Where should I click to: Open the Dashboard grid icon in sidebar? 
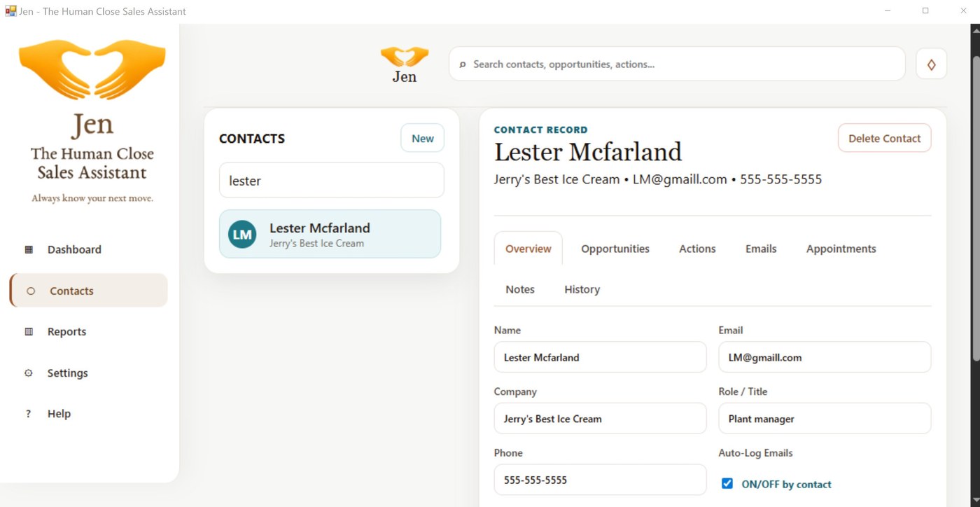point(29,249)
